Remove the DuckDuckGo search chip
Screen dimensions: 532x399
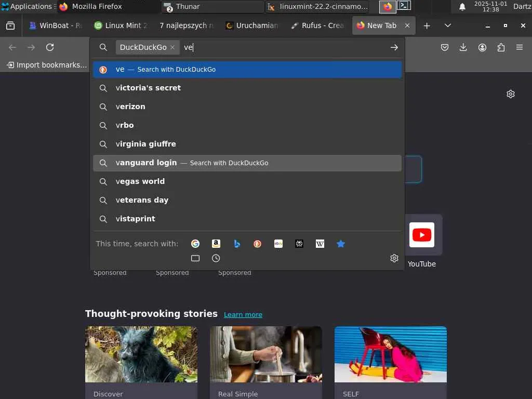172,47
